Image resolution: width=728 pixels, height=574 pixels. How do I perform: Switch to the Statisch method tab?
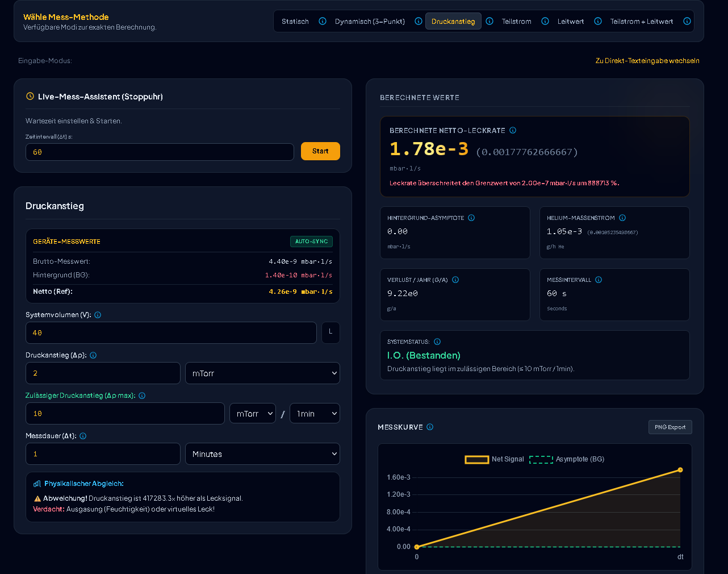tap(295, 22)
